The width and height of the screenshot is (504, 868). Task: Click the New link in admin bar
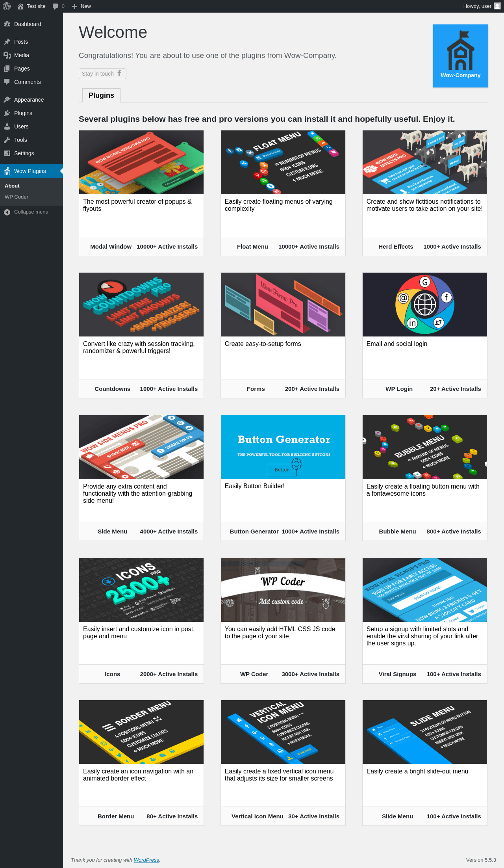tap(82, 6)
